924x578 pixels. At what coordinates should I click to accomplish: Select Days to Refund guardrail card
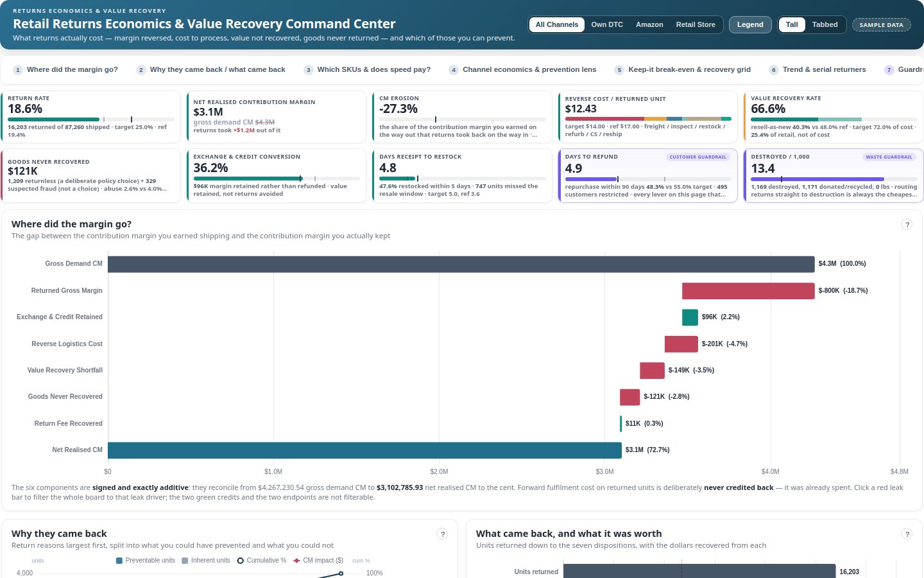(648, 175)
